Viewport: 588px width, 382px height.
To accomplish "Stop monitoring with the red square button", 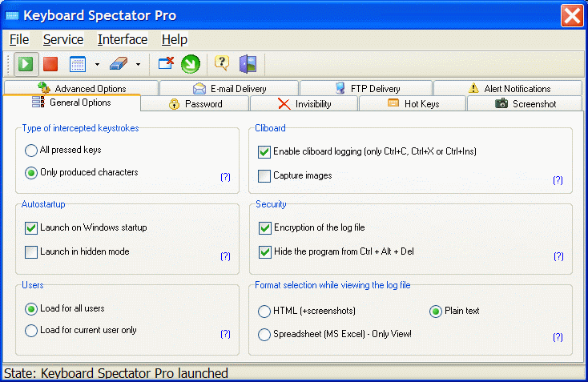I will [50, 64].
